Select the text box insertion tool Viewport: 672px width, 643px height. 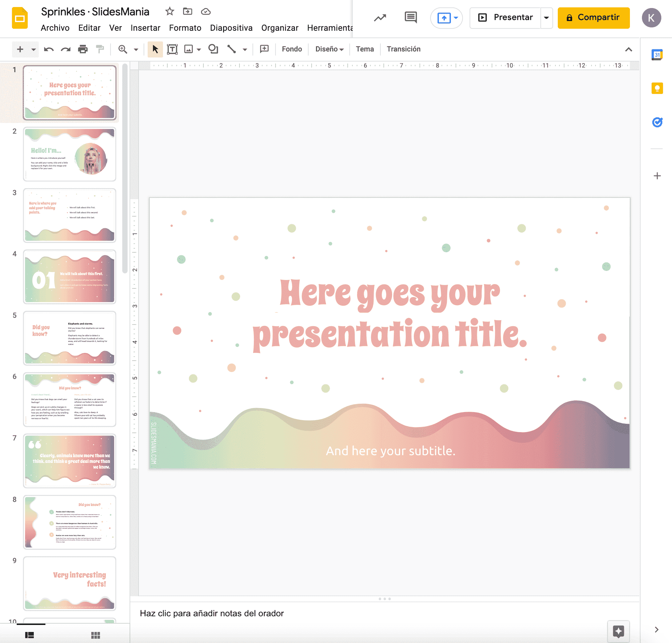172,49
